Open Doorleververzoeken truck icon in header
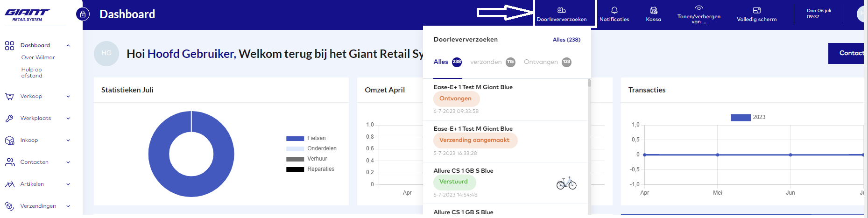The height and width of the screenshot is (218, 868). (561, 10)
